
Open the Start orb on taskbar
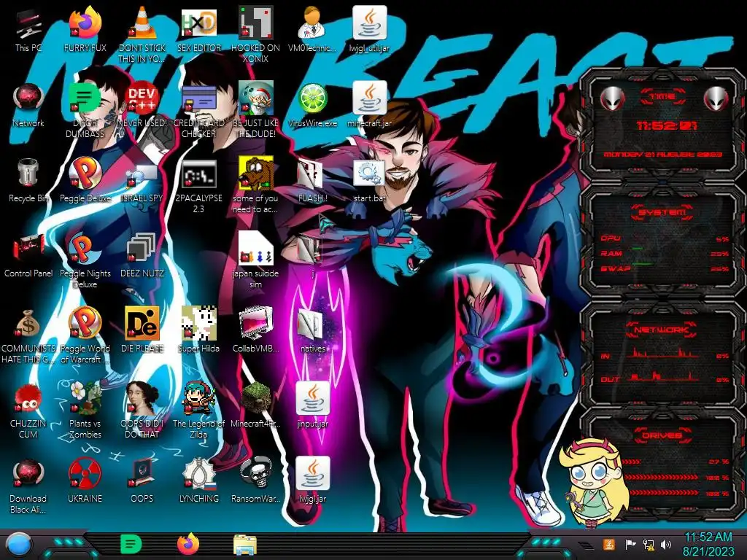[19, 545]
